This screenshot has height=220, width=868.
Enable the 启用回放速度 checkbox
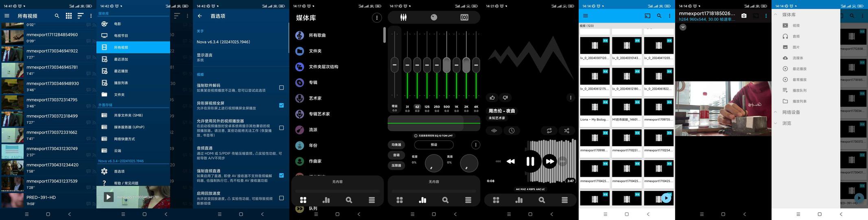pos(281,198)
